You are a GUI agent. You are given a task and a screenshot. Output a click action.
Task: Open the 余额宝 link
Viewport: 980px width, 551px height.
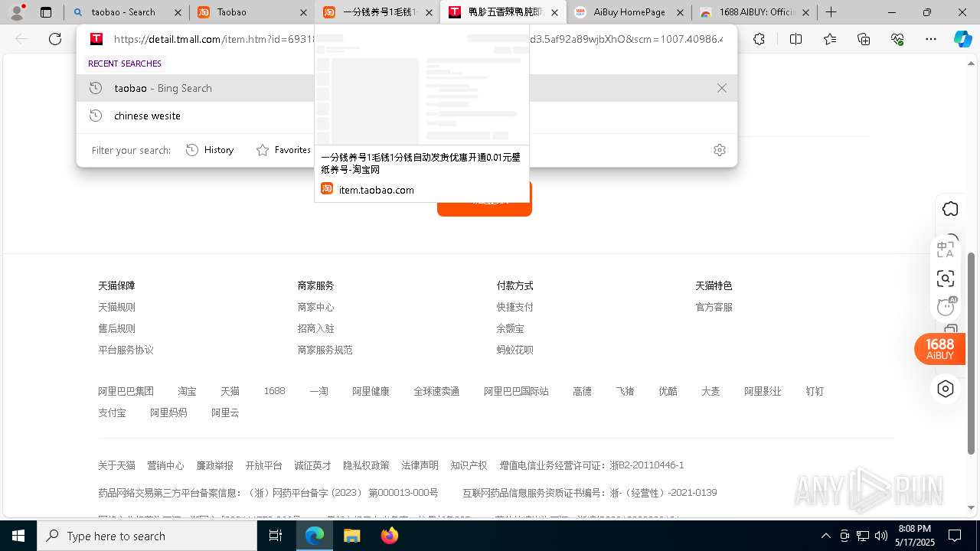point(510,328)
